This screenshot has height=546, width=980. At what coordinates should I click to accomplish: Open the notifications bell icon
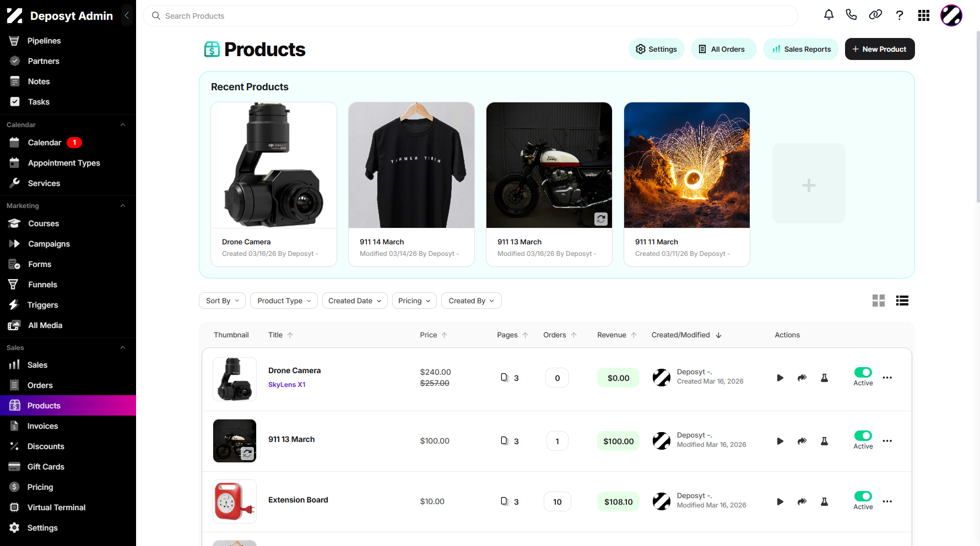pos(829,15)
